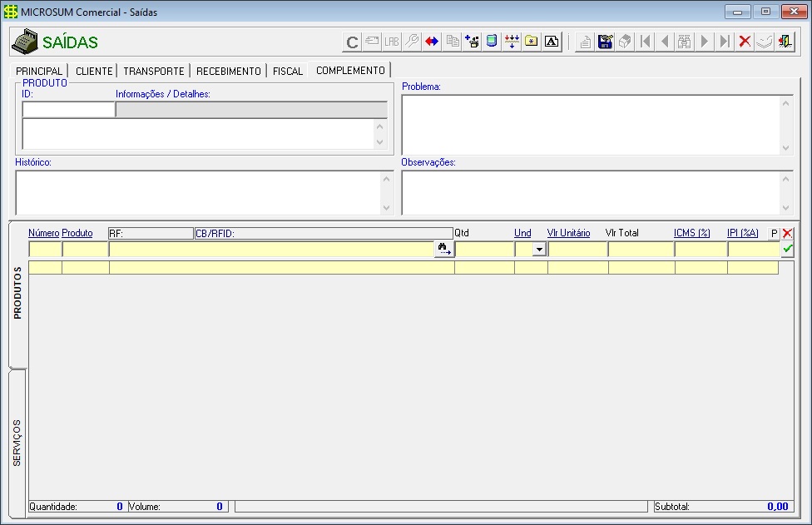Click the binoculars product search button
The height and width of the screenshot is (525, 812).
coord(443,249)
